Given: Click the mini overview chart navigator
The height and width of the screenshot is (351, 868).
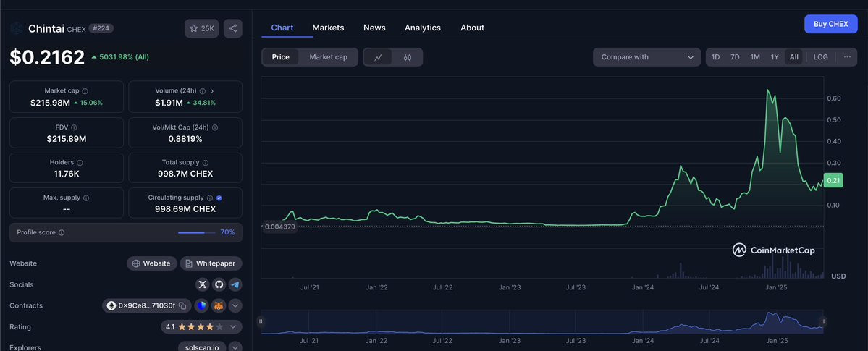Looking at the screenshot, I should 542,321.
